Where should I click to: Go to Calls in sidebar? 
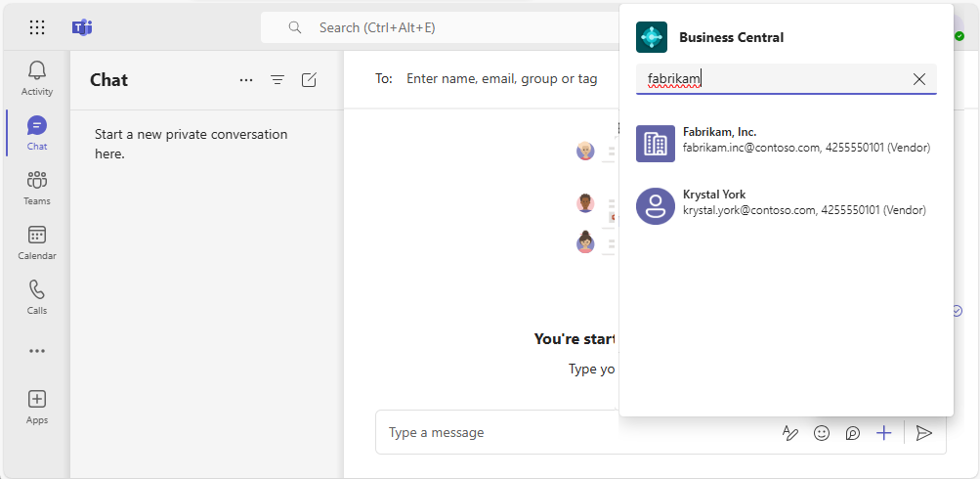click(37, 297)
